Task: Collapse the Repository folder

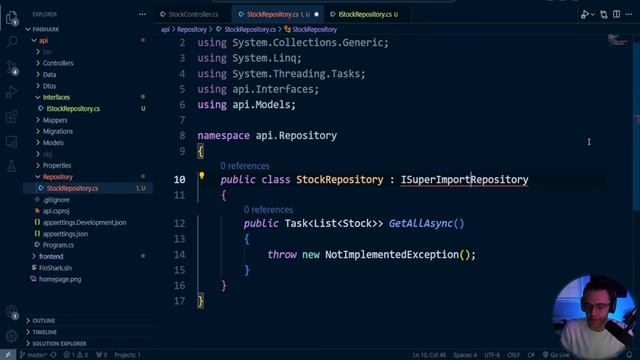Action: (58, 177)
